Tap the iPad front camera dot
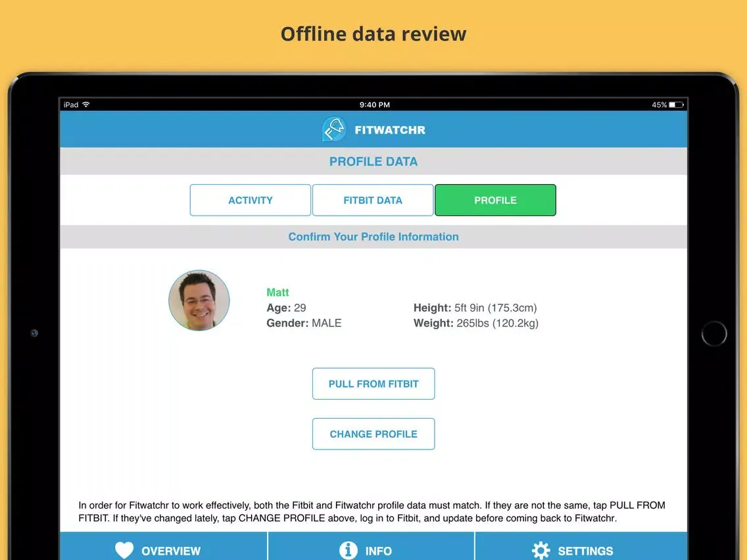 pos(34,333)
